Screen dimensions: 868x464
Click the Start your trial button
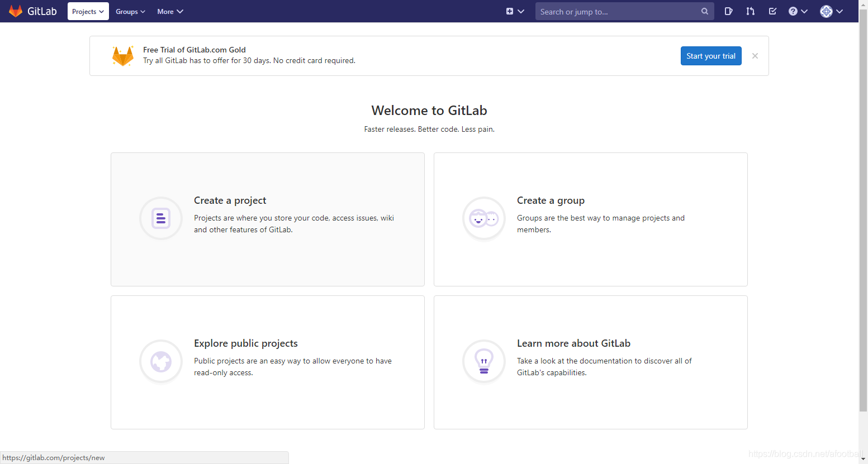click(x=711, y=56)
